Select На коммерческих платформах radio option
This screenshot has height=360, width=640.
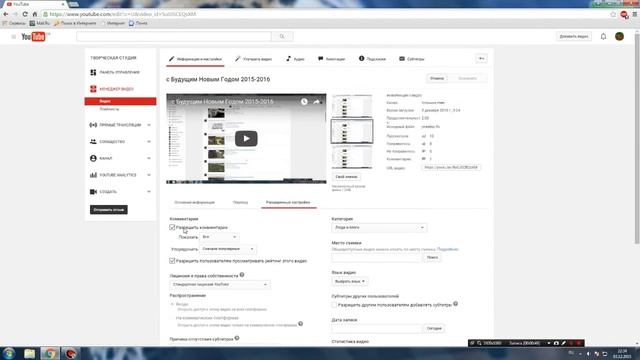pos(172,318)
